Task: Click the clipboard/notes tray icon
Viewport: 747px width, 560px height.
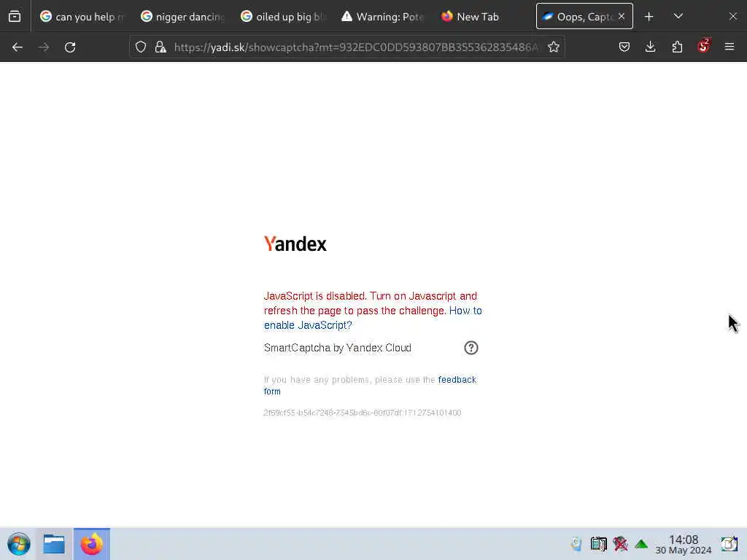Action: (x=598, y=544)
